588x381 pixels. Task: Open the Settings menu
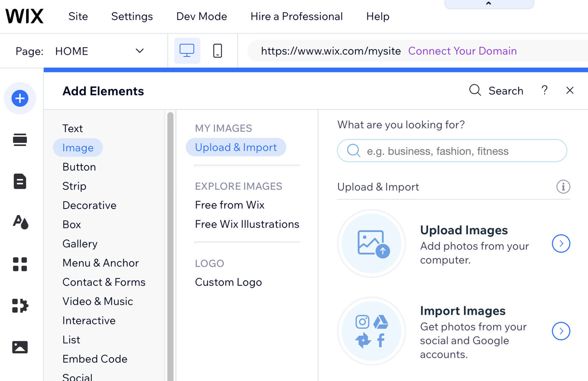[132, 16]
